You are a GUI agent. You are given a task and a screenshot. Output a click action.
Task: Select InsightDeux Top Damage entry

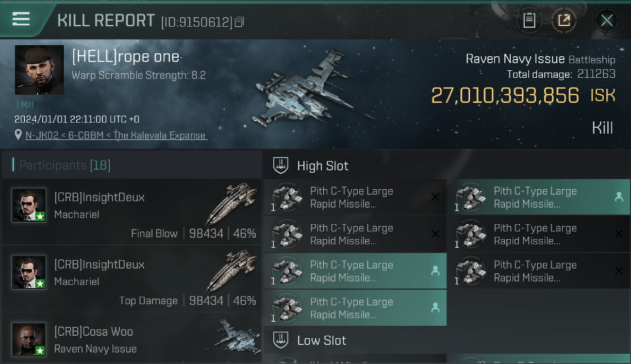pyautogui.click(x=132, y=279)
